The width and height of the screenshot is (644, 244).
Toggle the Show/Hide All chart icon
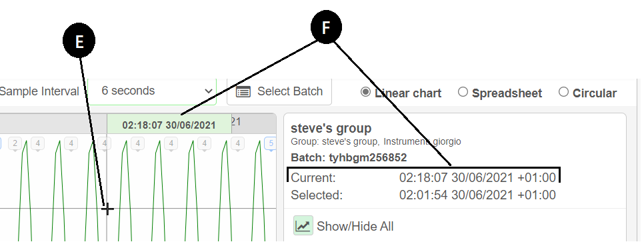coord(303,225)
